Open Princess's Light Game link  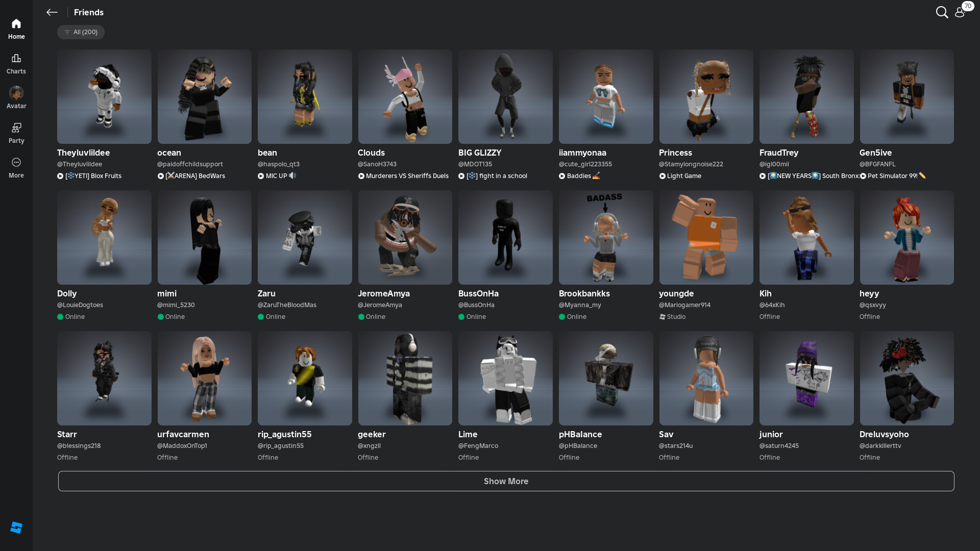[683, 176]
